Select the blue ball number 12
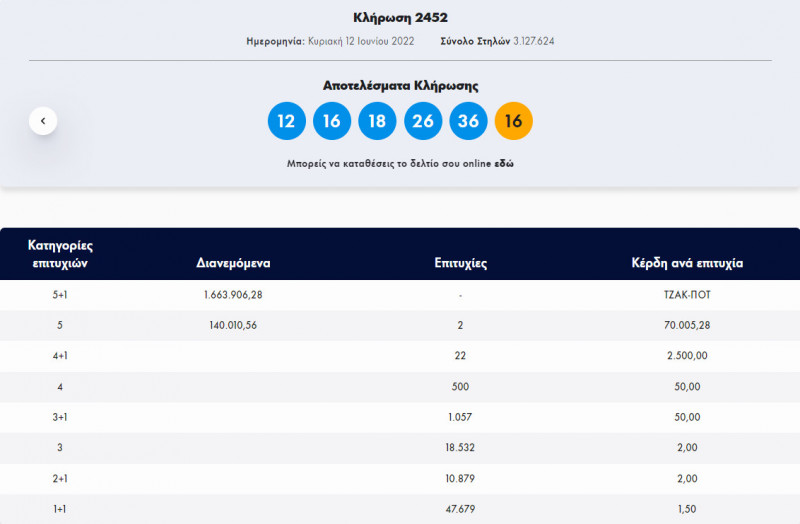The width and height of the screenshot is (800, 524). (x=287, y=121)
